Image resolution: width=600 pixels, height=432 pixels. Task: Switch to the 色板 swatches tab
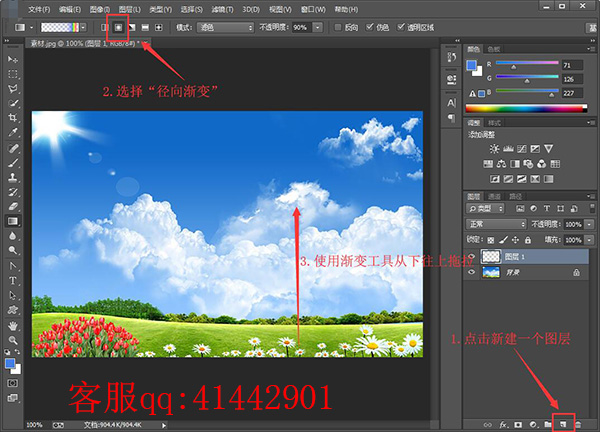[x=494, y=49]
